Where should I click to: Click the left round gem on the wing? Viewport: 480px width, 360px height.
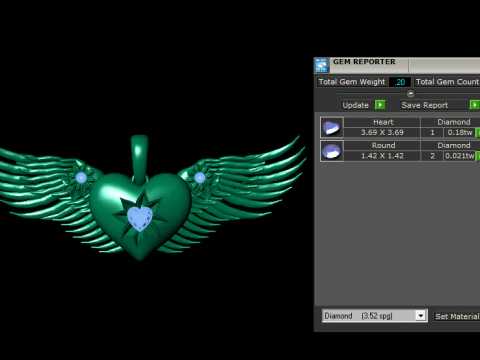coord(81,178)
